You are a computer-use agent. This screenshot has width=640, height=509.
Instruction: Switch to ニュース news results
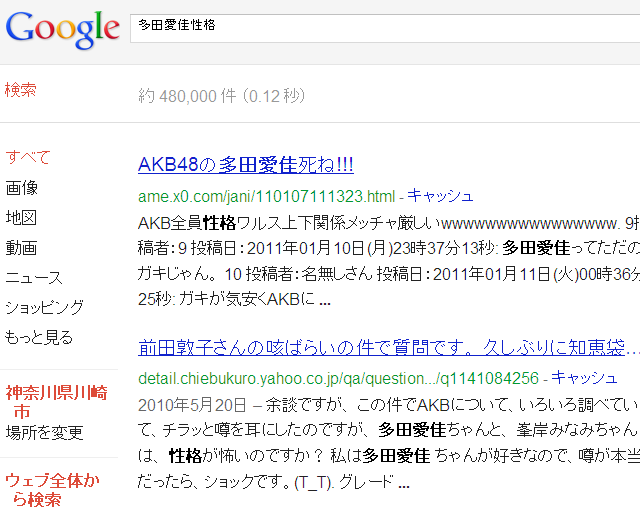34,278
